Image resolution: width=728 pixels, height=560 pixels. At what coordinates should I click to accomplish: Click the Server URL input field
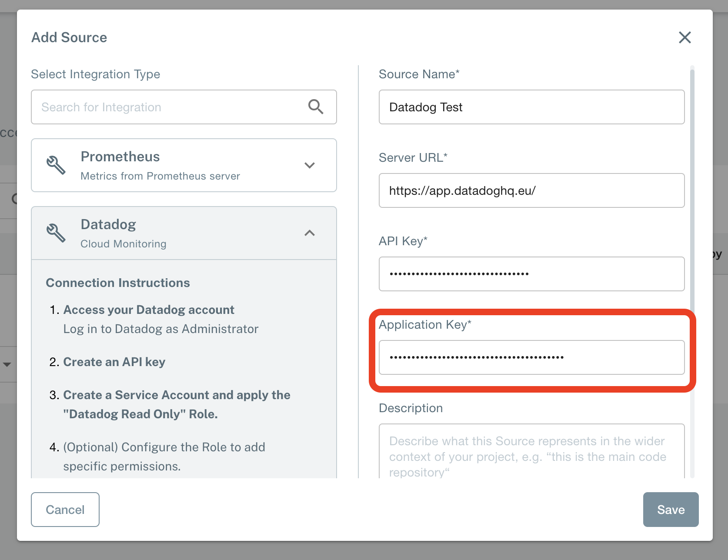[531, 190]
